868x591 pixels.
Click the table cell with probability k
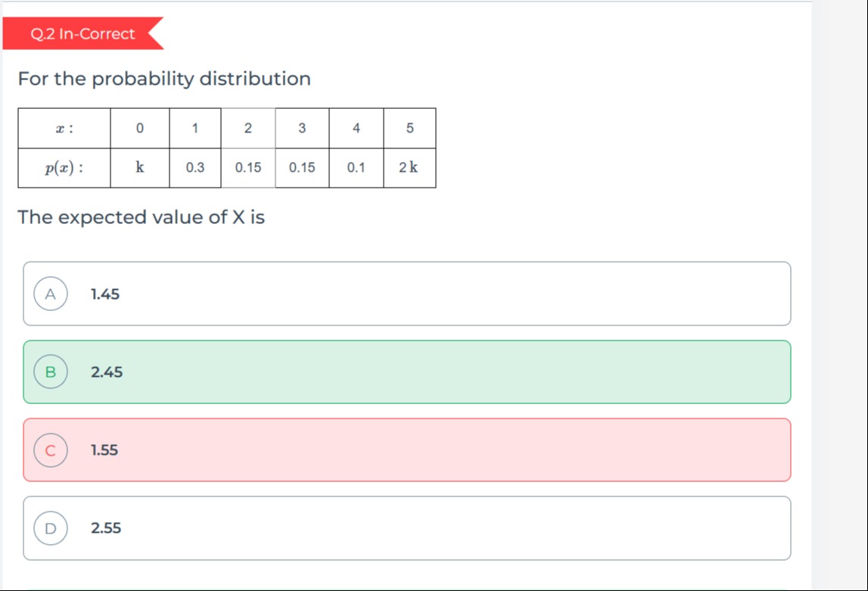[139, 168]
